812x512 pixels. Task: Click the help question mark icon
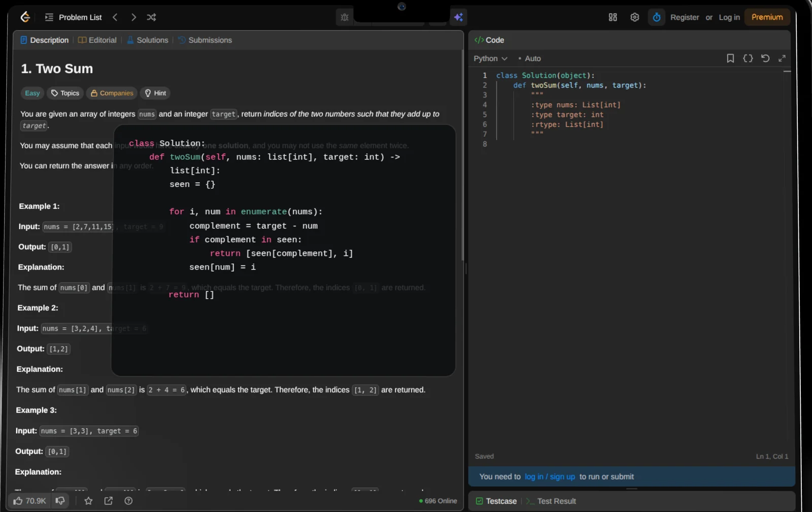(128, 501)
